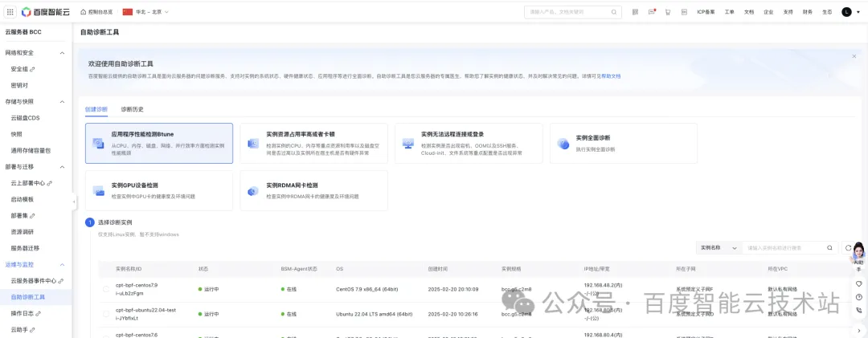Viewport: 868px width, 338px height.
Task: Select the 实例GPU设备检测 card
Action: click(159, 190)
